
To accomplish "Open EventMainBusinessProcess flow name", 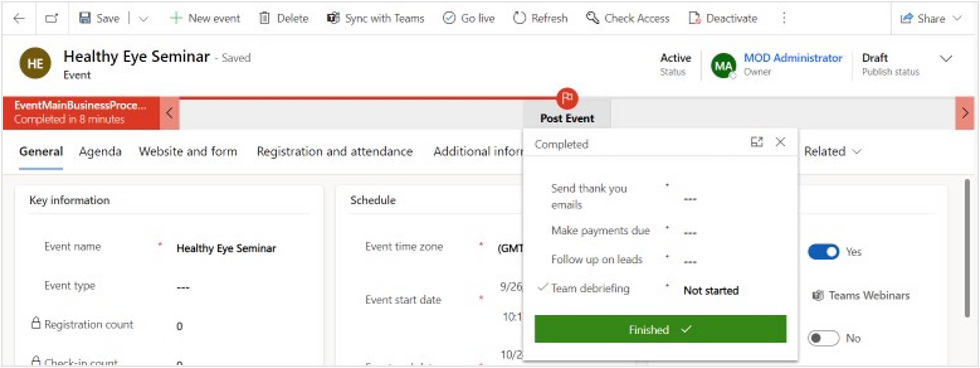I will (x=80, y=105).
